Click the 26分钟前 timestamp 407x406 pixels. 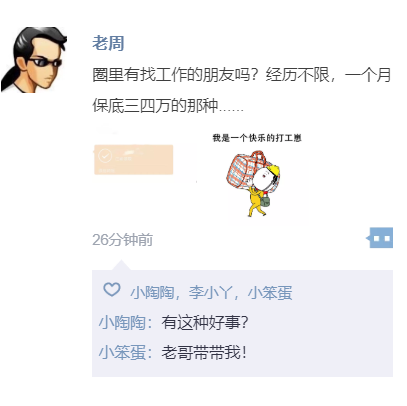coord(122,240)
